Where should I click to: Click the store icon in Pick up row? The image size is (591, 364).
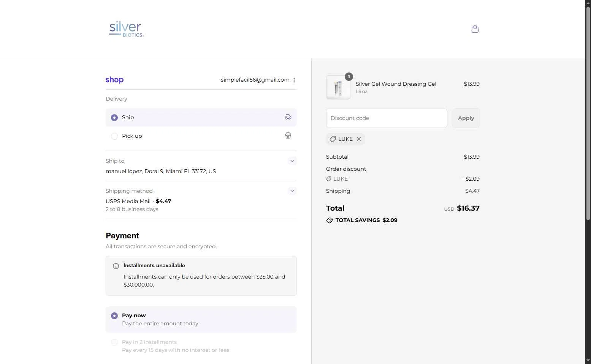[x=288, y=136]
